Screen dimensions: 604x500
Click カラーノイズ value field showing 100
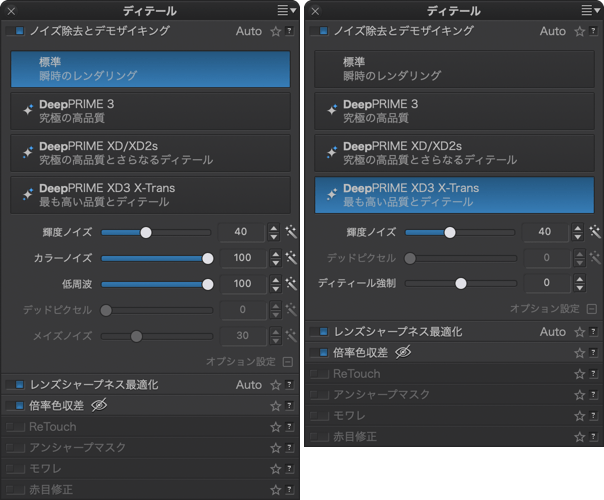click(242, 258)
